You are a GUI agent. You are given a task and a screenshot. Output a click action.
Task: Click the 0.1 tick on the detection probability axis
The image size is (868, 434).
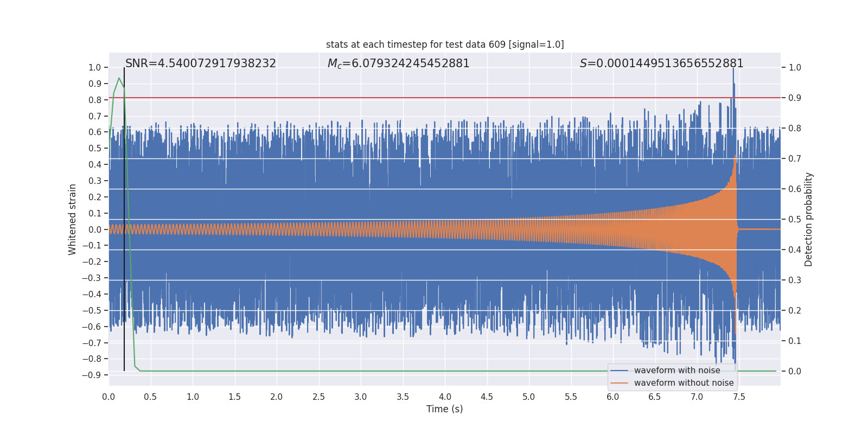tap(795, 341)
